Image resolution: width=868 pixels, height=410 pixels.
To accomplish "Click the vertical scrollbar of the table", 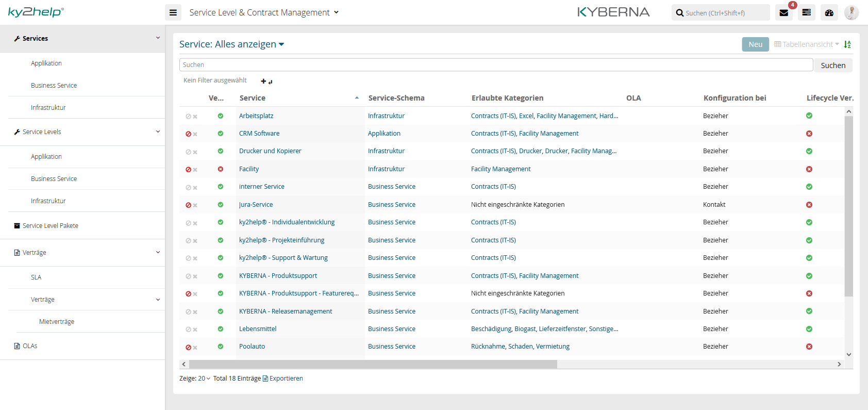I will (x=848, y=206).
